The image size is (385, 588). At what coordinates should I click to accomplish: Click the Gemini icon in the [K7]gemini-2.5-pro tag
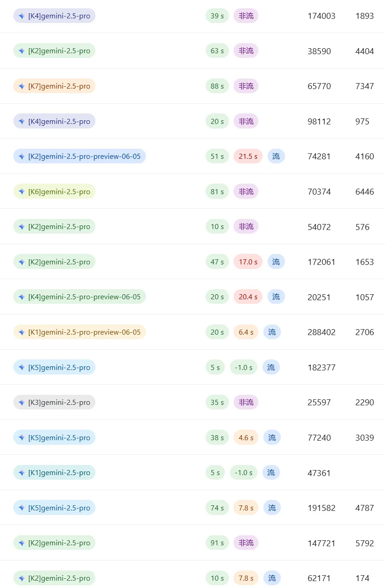click(22, 86)
